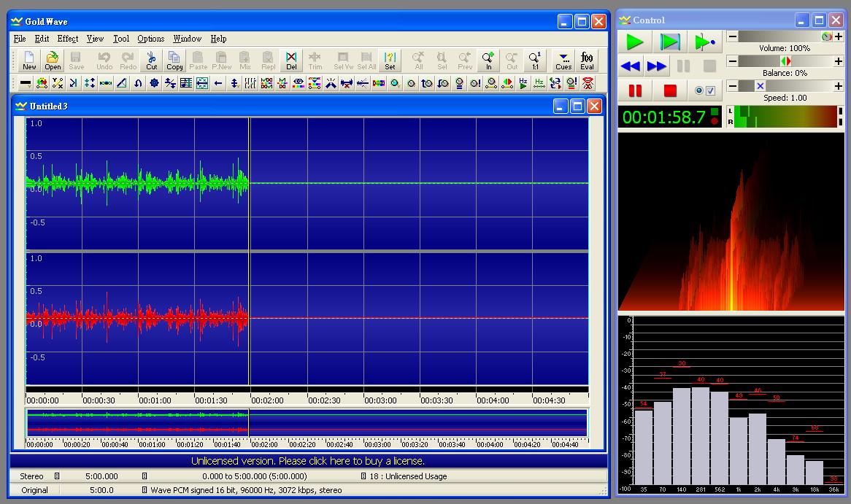The width and height of the screenshot is (851, 504).
Task: Click the Save toolbar button
Action: pyautogui.click(x=76, y=61)
